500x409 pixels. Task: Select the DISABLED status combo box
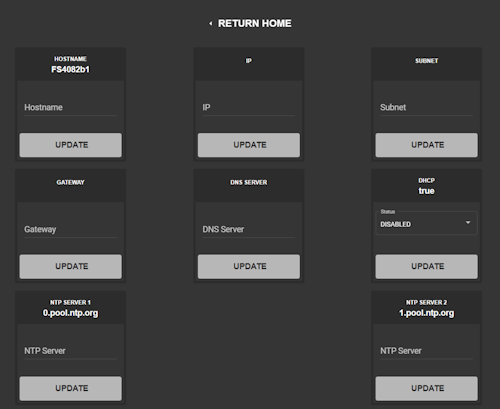coord(426,223)
